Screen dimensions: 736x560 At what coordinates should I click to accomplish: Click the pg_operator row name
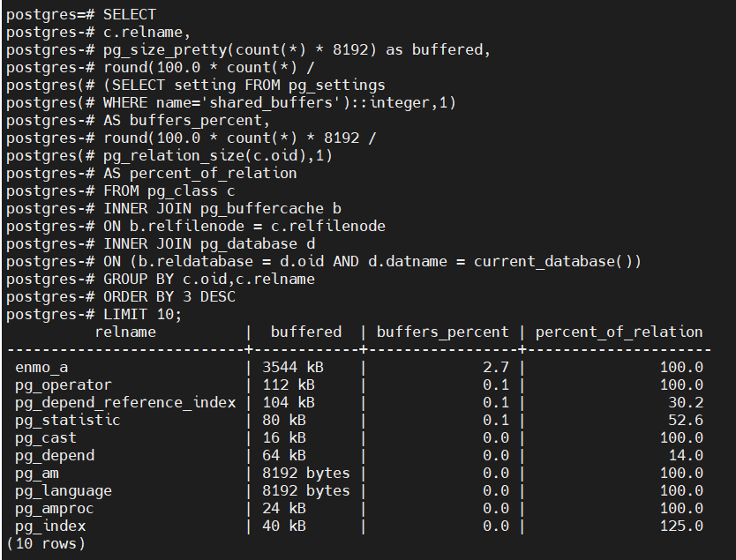pos(63,385)
